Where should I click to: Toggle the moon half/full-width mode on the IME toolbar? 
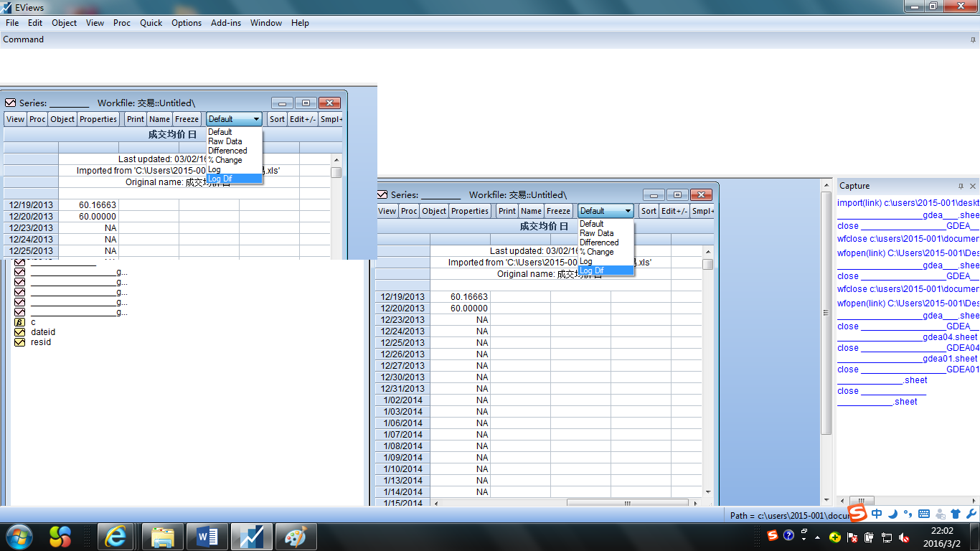[x=893, y=514]
